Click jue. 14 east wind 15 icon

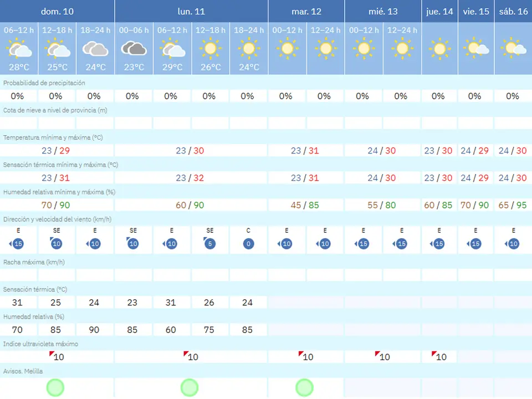(438, 244)
